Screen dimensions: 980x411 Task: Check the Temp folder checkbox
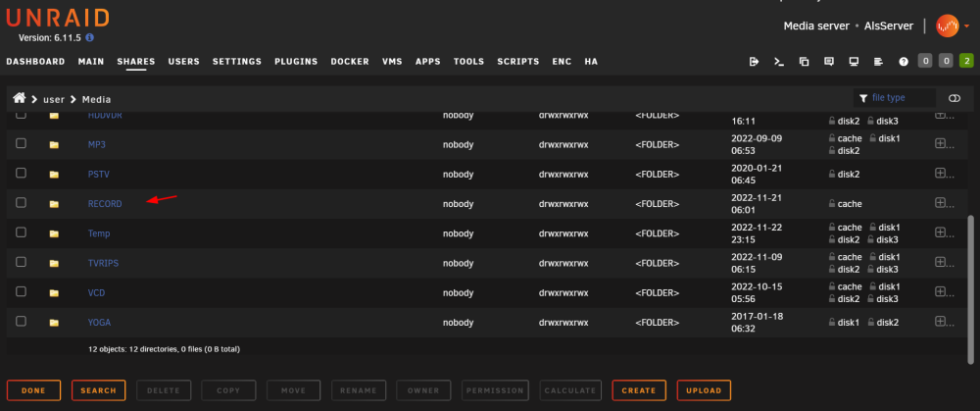21,232
